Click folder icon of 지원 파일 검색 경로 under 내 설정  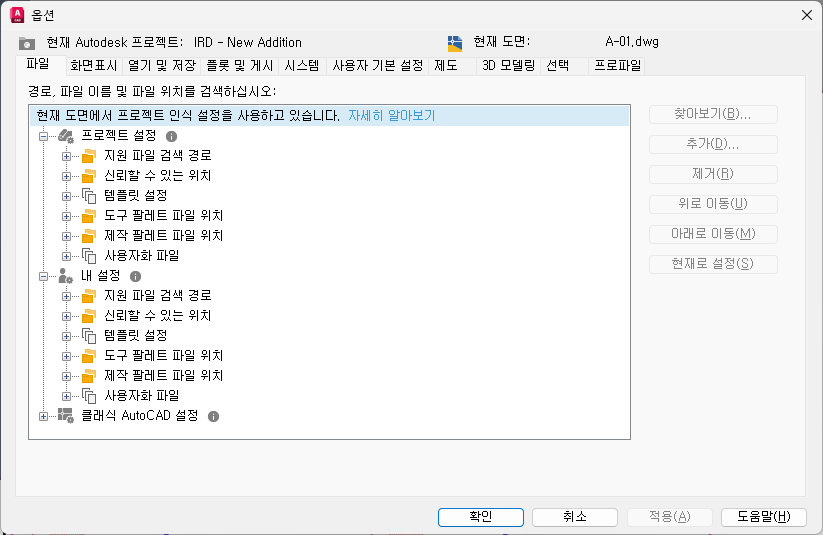[x=89, y=296]
